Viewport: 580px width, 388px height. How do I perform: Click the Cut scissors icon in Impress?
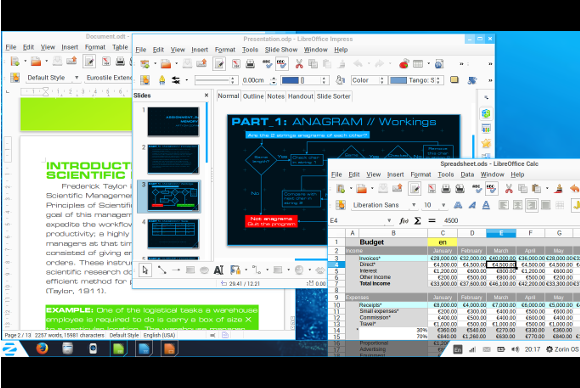click(299, 64)
